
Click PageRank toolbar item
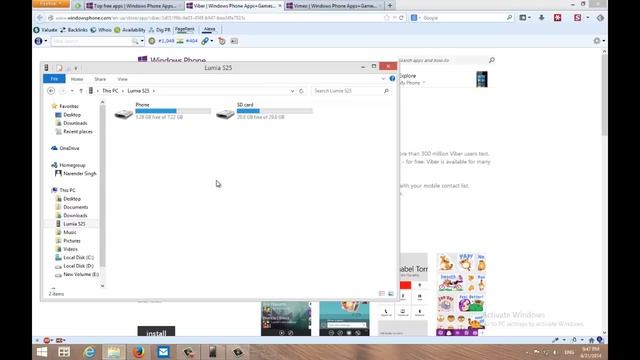[x=184, y=29]
